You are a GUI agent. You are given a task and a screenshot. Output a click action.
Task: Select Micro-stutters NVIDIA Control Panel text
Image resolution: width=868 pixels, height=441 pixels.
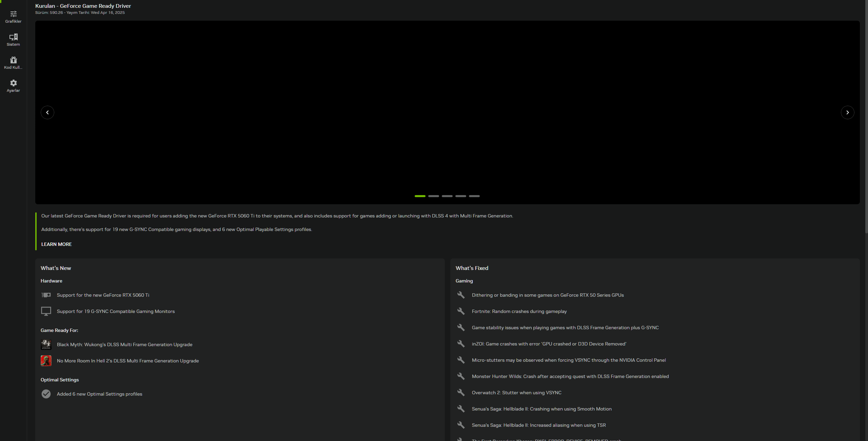click(x=569, y=360)
